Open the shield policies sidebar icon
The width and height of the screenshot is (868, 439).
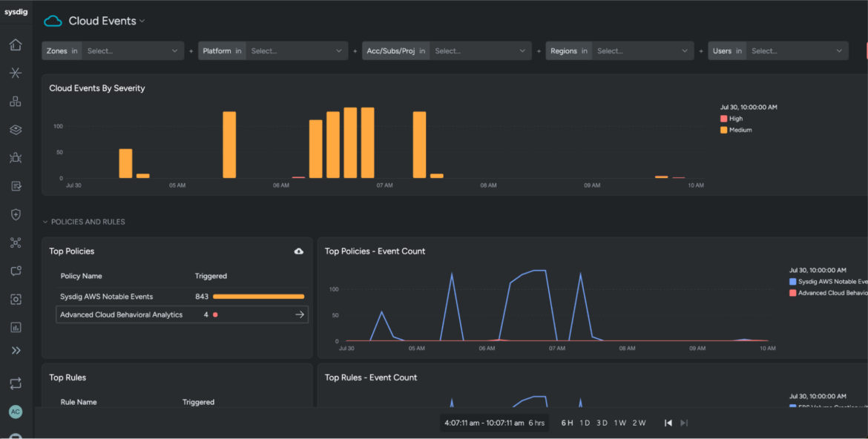[x=16, y=214]
